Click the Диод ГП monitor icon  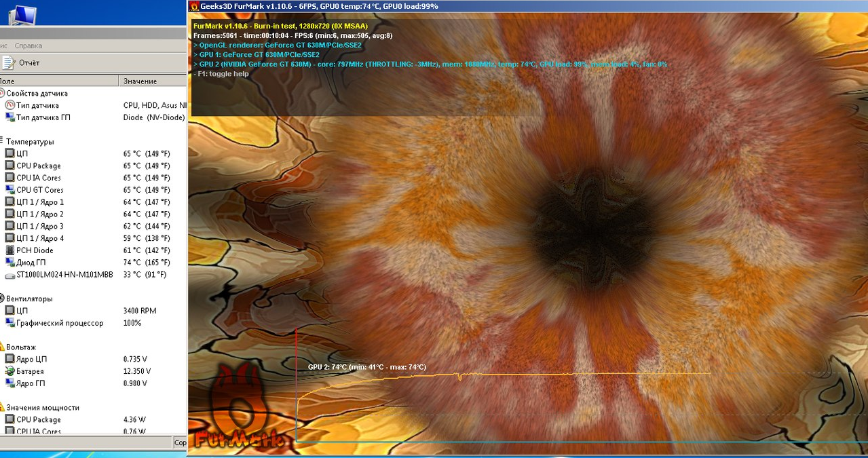coord(10,262)
